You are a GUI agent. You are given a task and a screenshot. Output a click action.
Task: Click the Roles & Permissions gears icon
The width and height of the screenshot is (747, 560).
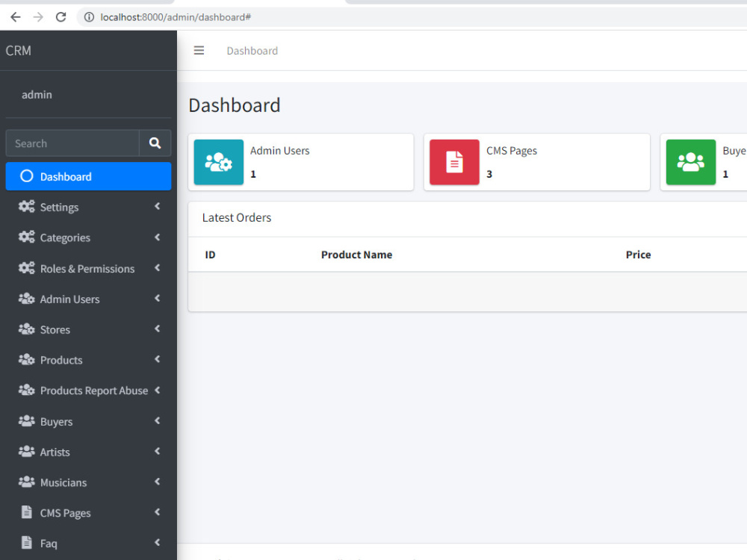click(x=27, y=268)
